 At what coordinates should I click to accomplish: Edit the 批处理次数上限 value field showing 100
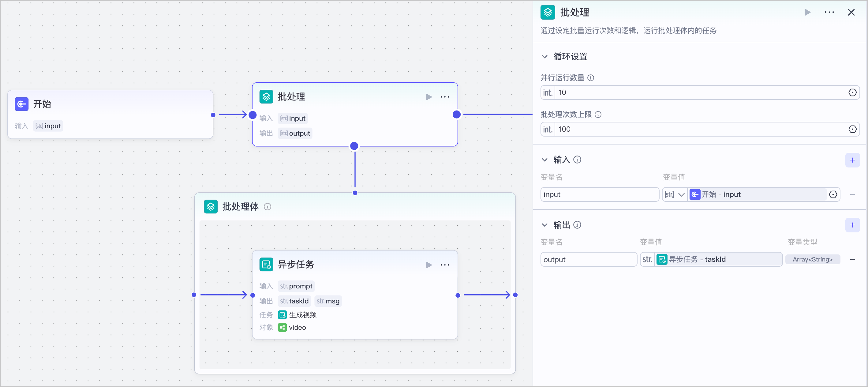[x=701, y=130]
